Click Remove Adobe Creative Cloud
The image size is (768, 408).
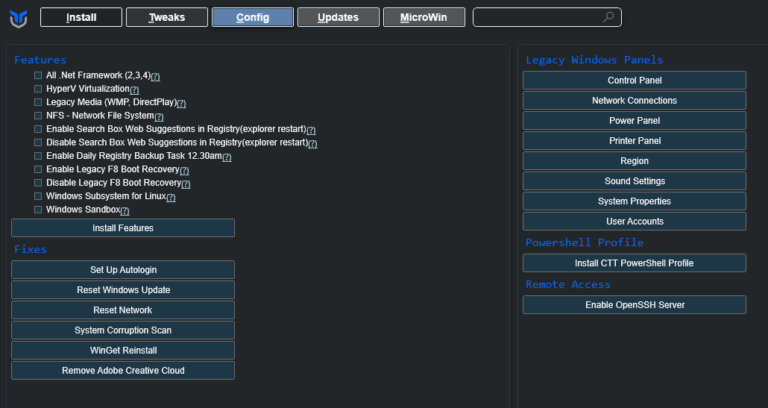tap(123, 370)
